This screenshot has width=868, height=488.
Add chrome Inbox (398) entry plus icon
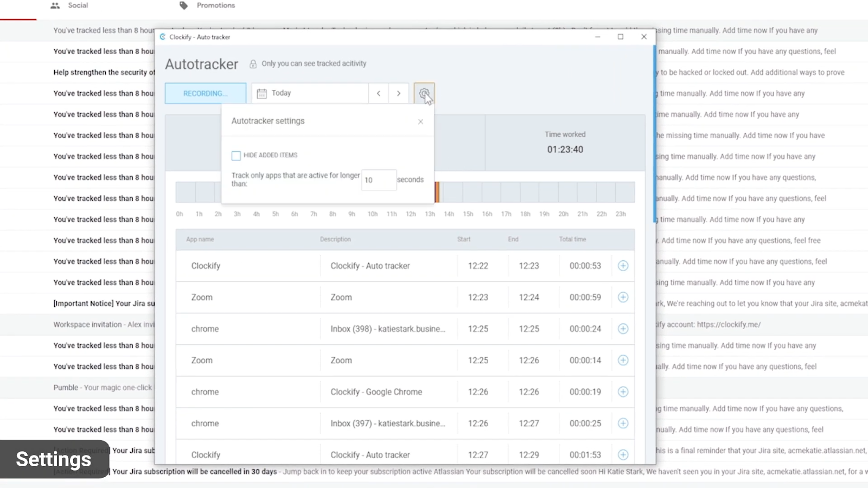623,329
